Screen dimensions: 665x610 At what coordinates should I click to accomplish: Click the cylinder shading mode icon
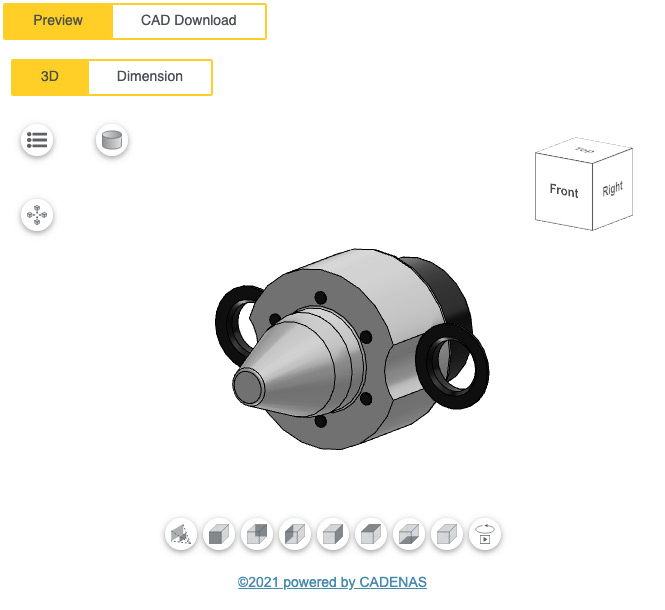[112, 140]
